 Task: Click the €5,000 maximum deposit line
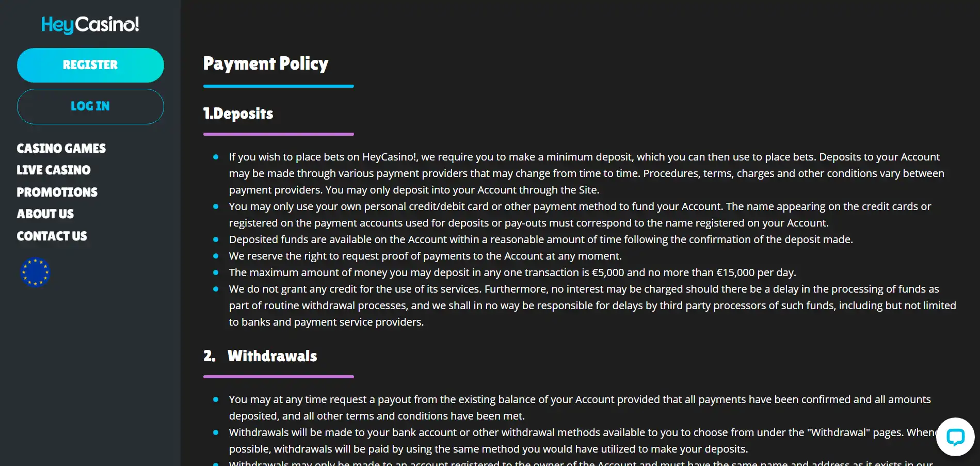pyautogui.click(x=512, y=272)
